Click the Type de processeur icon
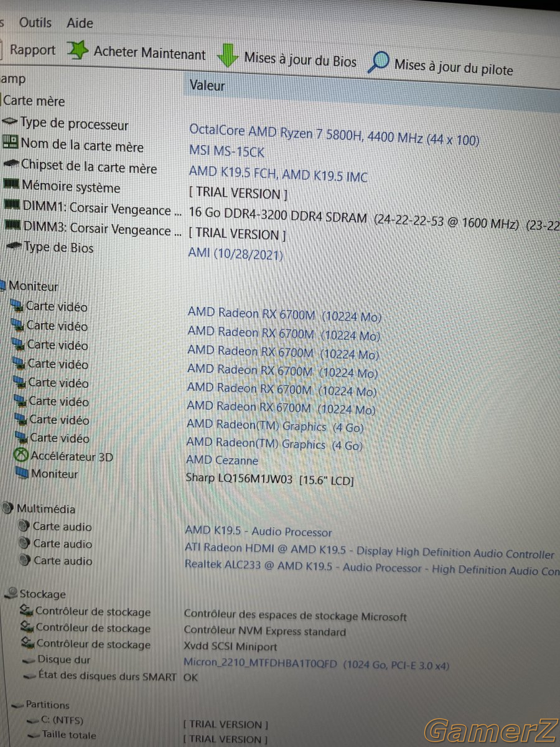The image size is (560, 747). (x=10, y=121)
